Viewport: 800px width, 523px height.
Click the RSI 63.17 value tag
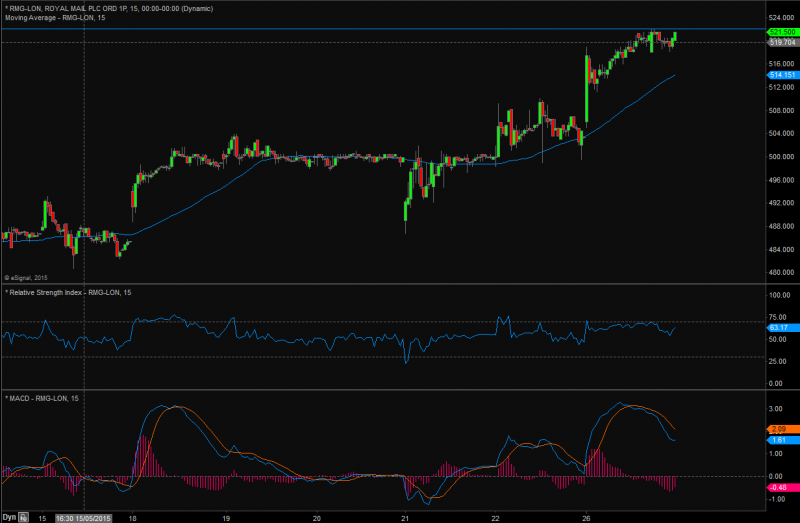pyautogui.click(x=780, y=327)
